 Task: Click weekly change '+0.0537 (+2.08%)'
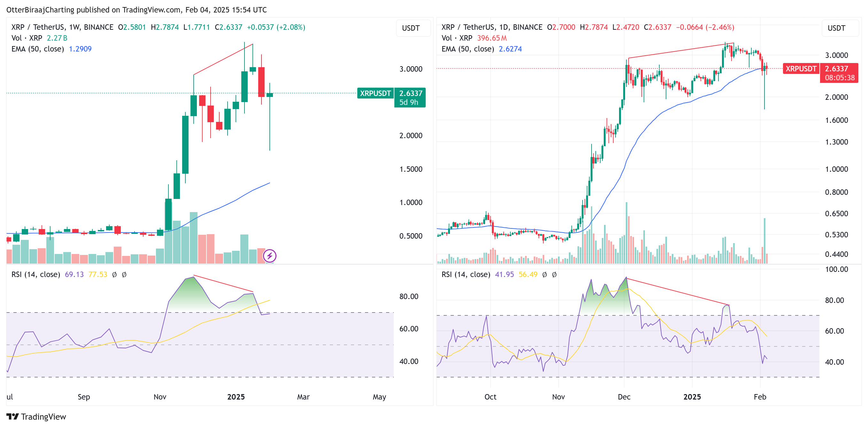[x=276, y=27]
